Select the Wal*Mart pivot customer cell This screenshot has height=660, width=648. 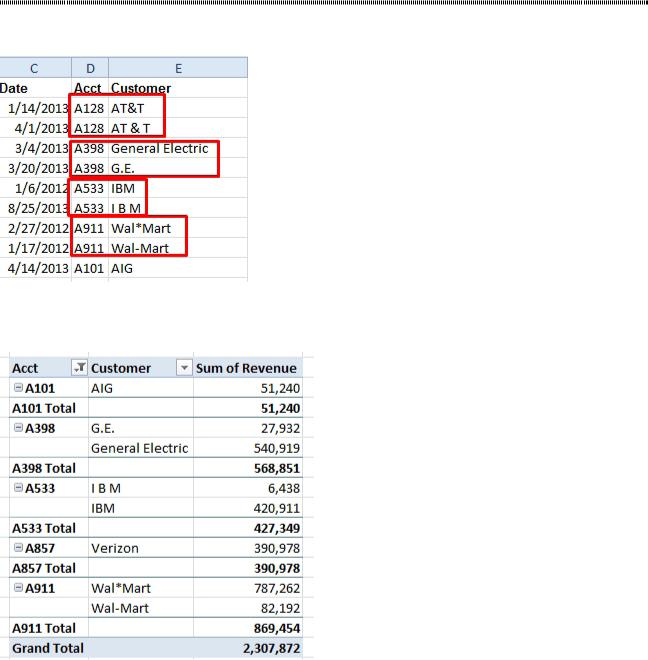pyautogui.click(x=141, y=588)
